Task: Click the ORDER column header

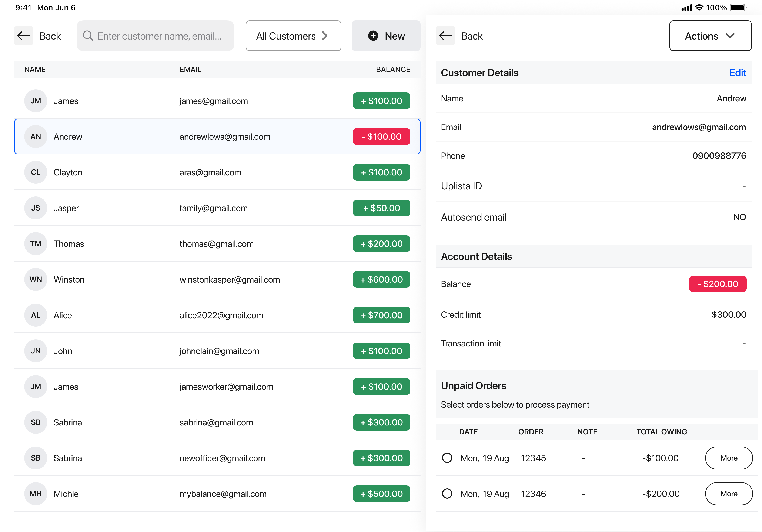Action: [531, 432]
